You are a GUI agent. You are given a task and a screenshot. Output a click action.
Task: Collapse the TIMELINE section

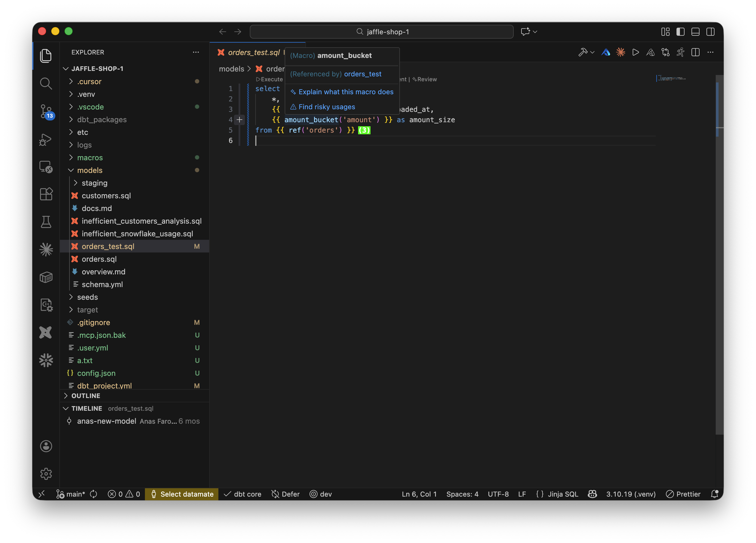click(134, 408)
